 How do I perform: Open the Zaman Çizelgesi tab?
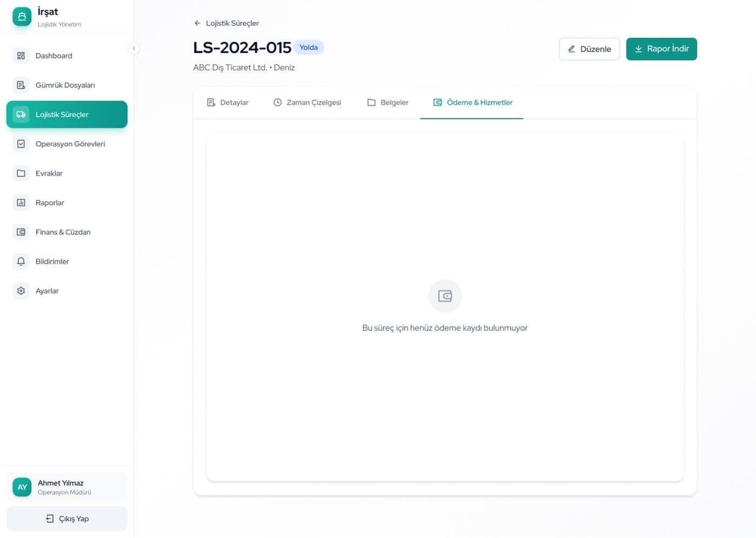pos(307,103)
